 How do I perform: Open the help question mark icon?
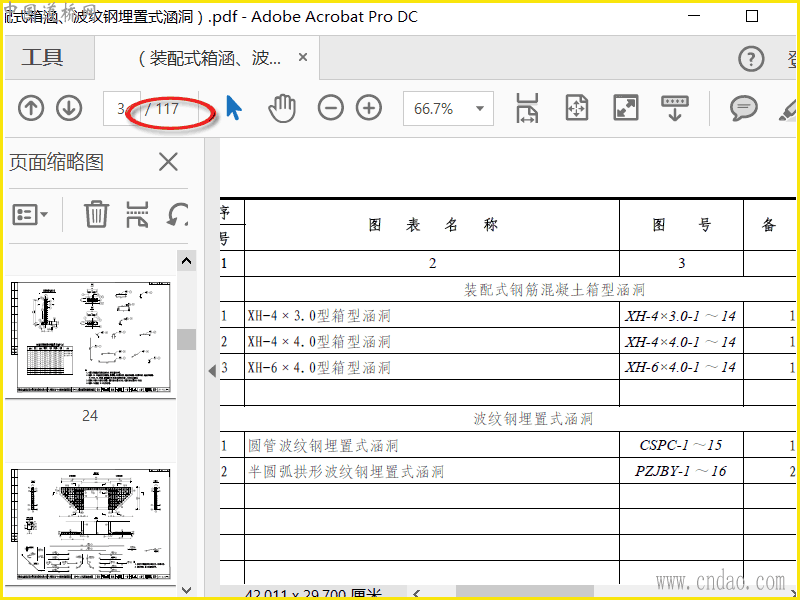click(751, 59)
